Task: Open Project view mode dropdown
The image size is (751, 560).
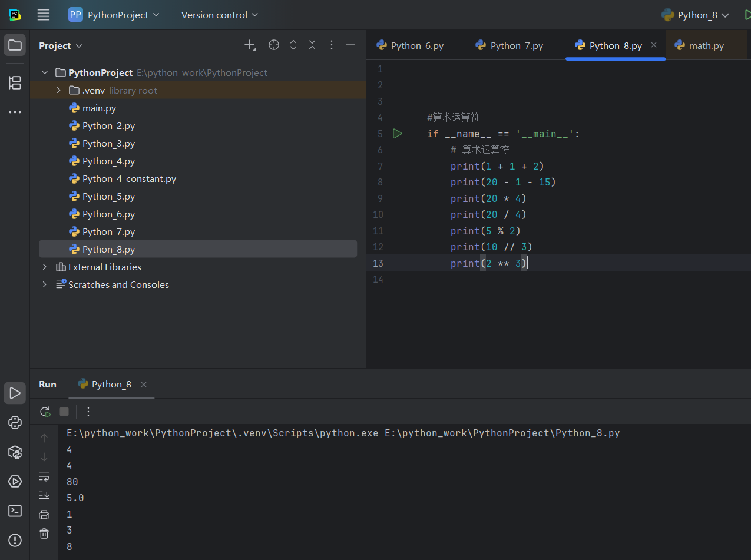Action: (61, 45)
